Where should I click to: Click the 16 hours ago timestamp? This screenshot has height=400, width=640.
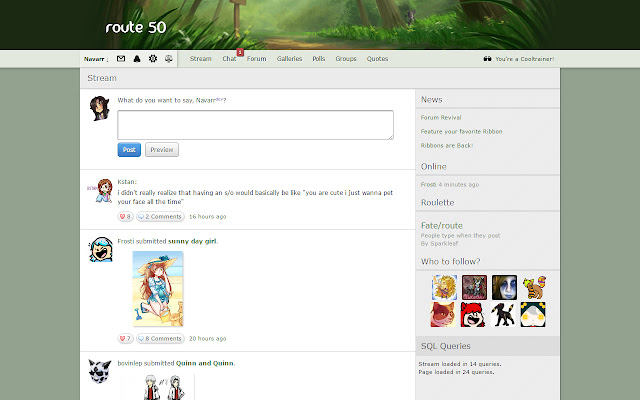pos(207,217)
